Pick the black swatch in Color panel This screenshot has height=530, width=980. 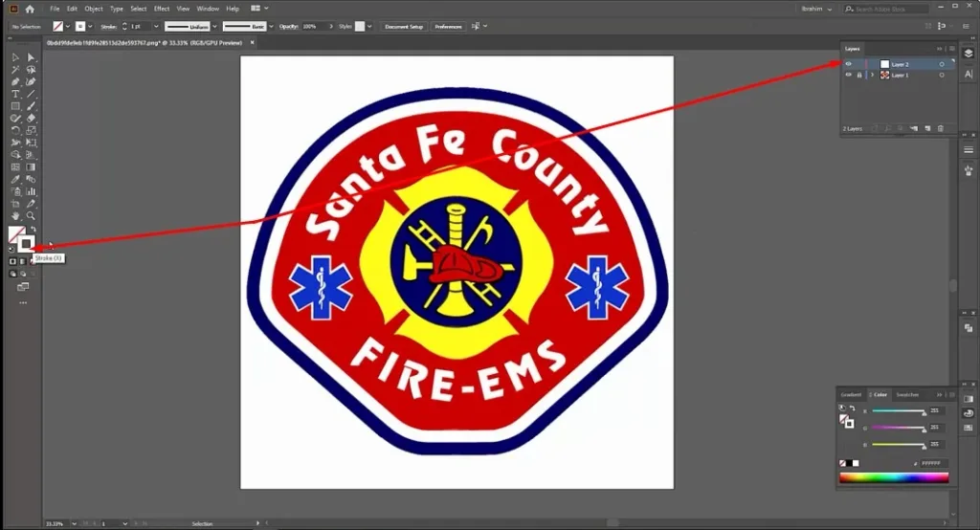[850, 463]
